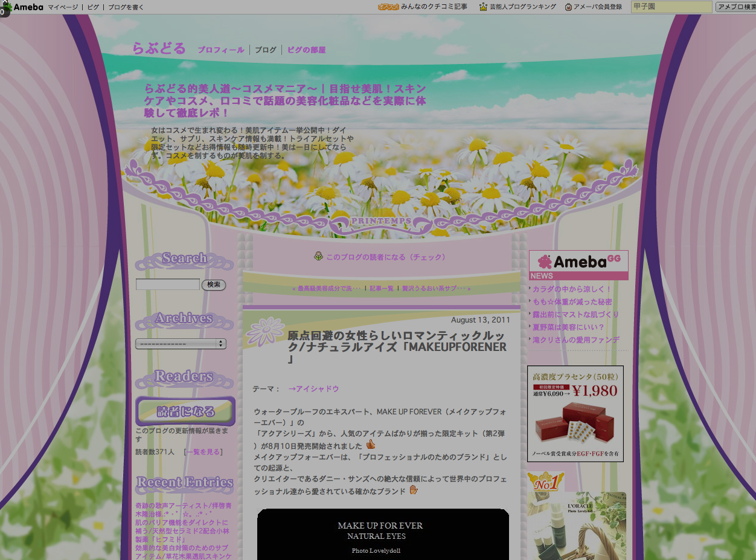Click the らぶどる blog title link

coord(159,49)
